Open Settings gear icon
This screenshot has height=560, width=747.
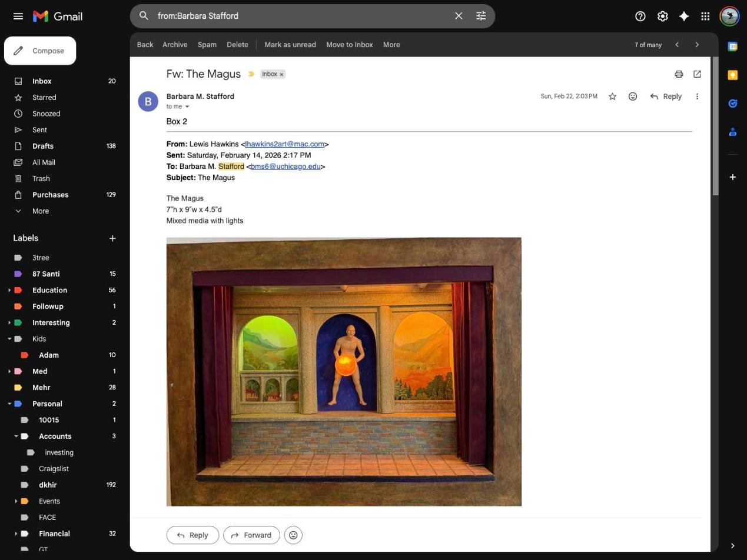663,16
